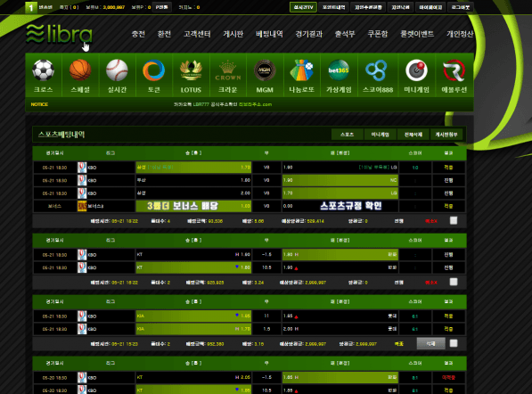The height and width of the screenshot is (394, 532).
Task: Open the 에볼루션 casino icon
Action: coord(454,76)
